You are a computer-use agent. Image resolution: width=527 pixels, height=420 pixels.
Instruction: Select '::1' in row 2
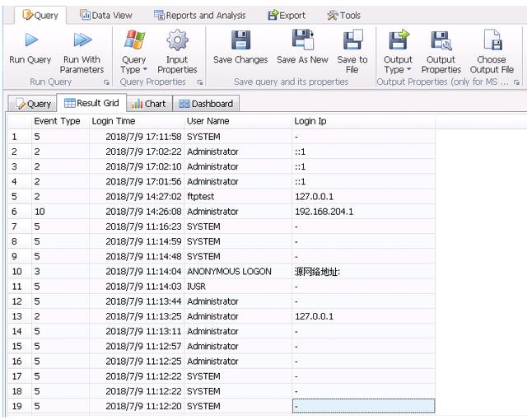coord(364,152)
